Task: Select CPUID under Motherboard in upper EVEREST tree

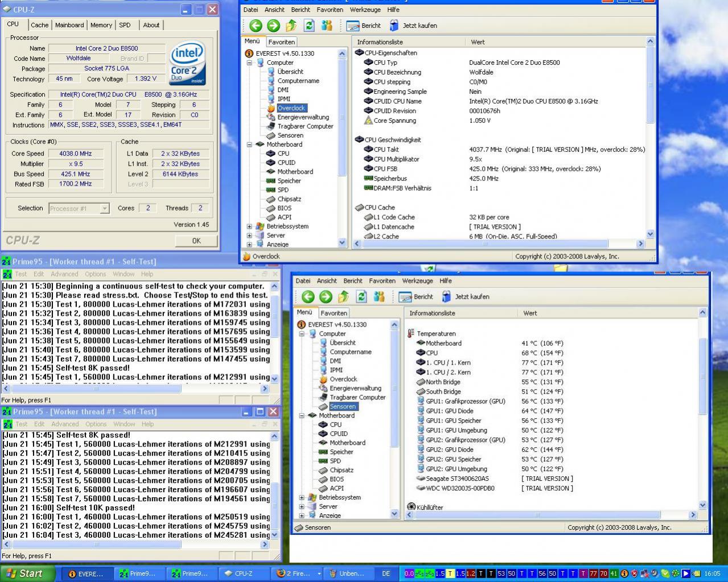Action: tap(286, 163)
